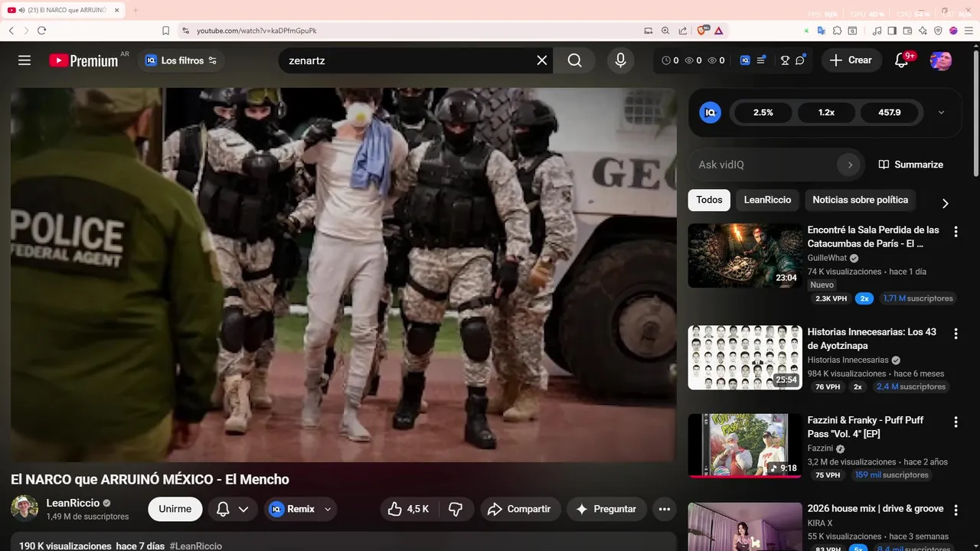Screen dimensions: 980x551
Task: Reload the page
Action: coord(41,31)
